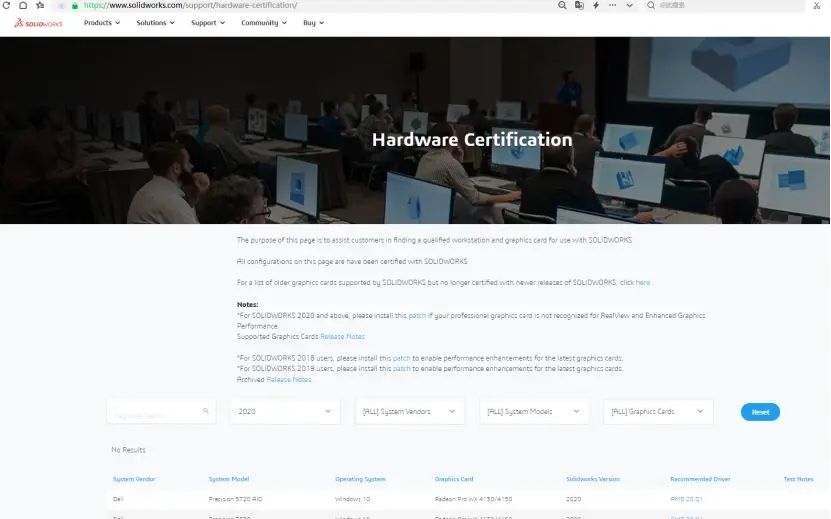The image size is (831, 519).
Task: Sort by System Model column header
Action: click(x=229, y=479)
